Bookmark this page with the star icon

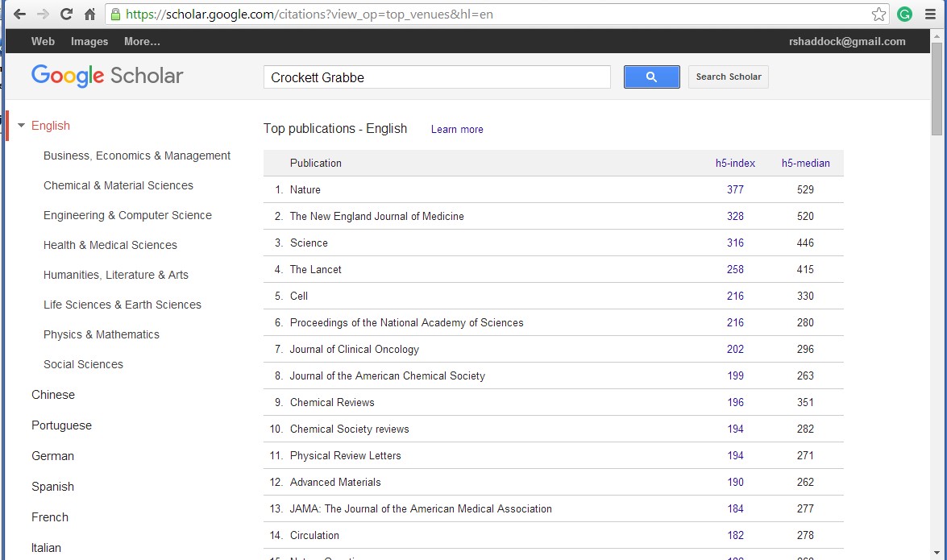878,14
